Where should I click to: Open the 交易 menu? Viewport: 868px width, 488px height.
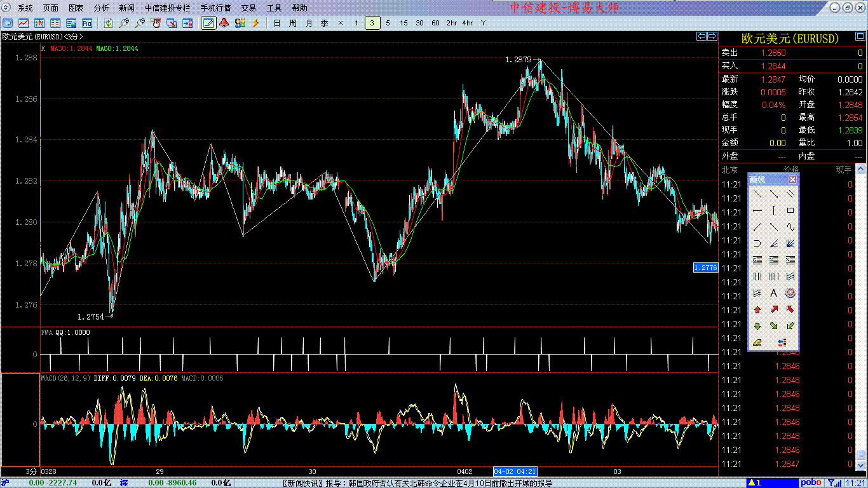(x=249, y=8)
